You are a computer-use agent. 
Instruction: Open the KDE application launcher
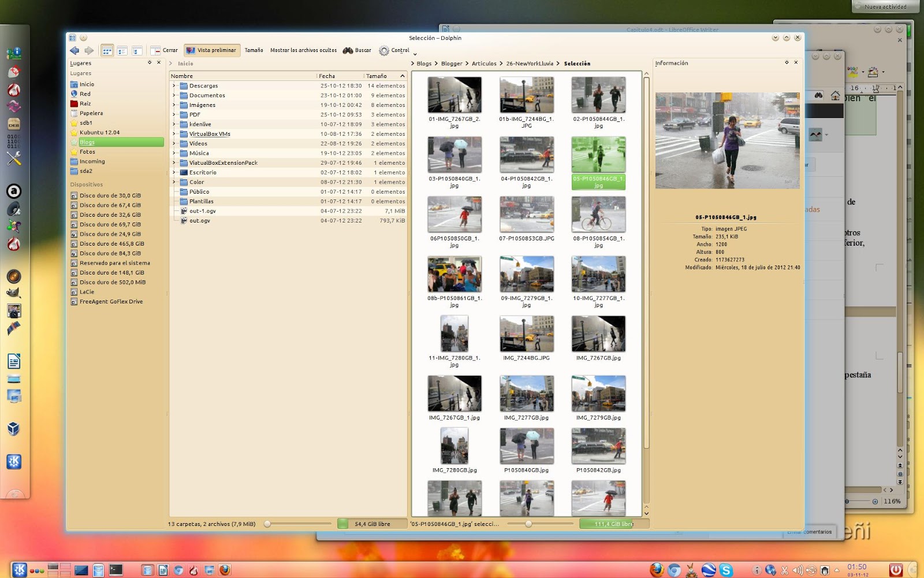coord(19,570)
